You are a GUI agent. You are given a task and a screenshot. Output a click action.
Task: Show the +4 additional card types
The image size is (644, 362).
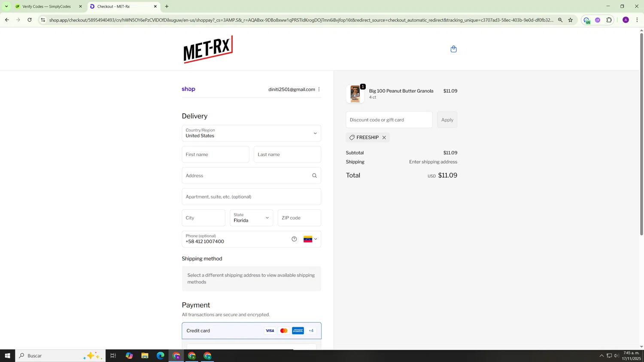(x=311, y=331)
